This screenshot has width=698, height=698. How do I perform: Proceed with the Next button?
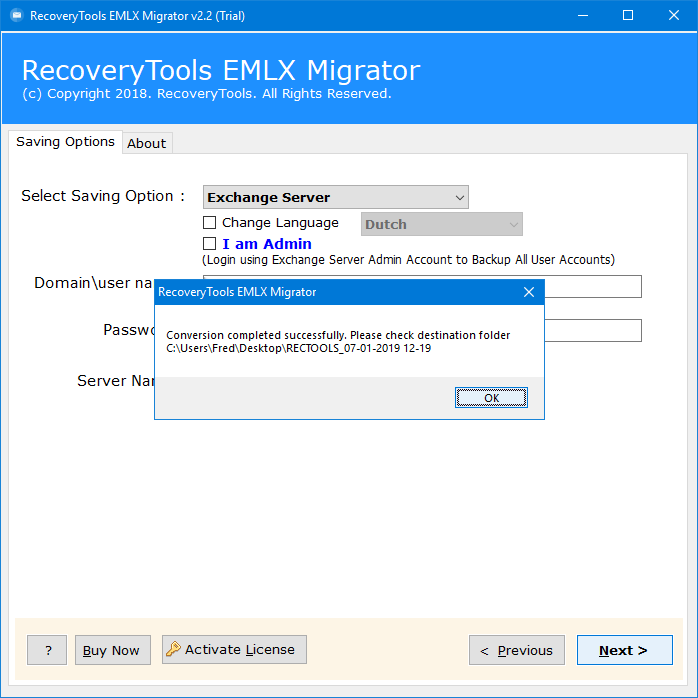pos(625,650)
